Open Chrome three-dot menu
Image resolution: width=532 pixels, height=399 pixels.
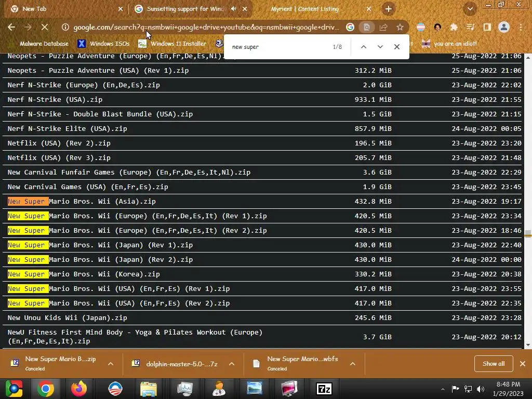(x=521, y=27)
